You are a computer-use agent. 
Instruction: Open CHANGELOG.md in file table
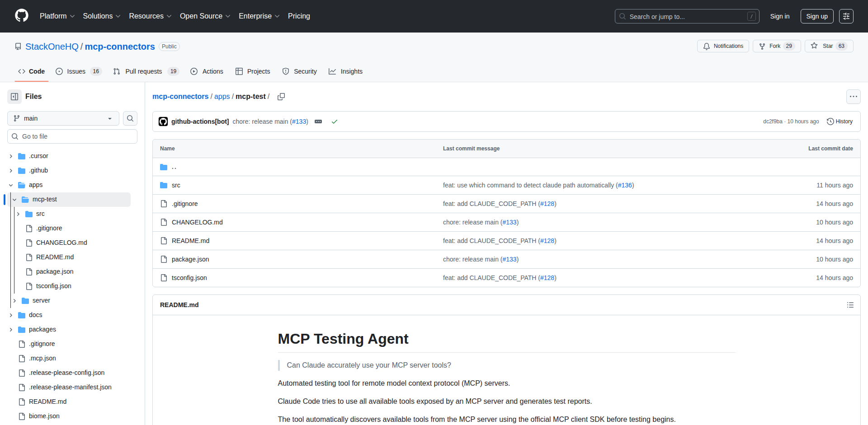pyautogui.click(x=197, y=222)
